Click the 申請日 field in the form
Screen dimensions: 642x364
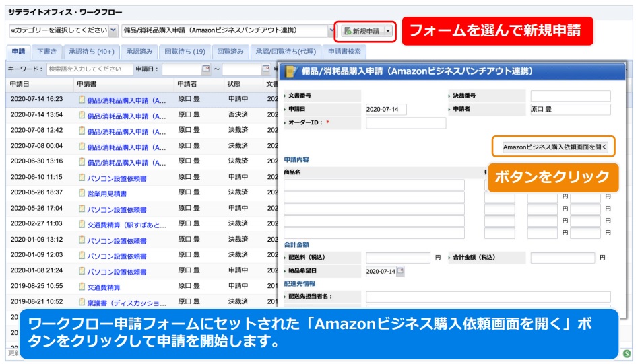click(x=386, y=109)
